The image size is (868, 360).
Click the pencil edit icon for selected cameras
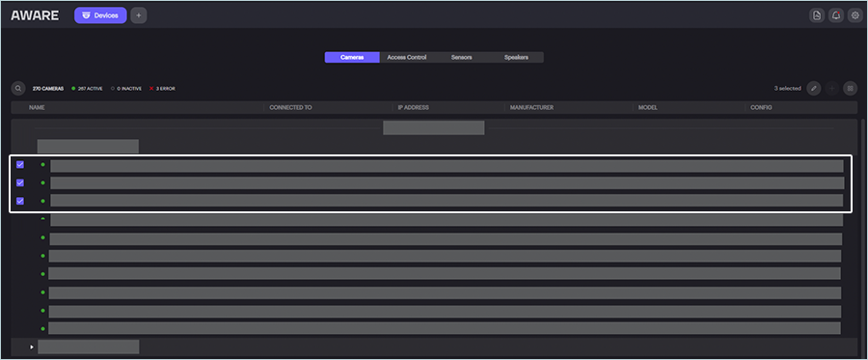click(813, 88)
